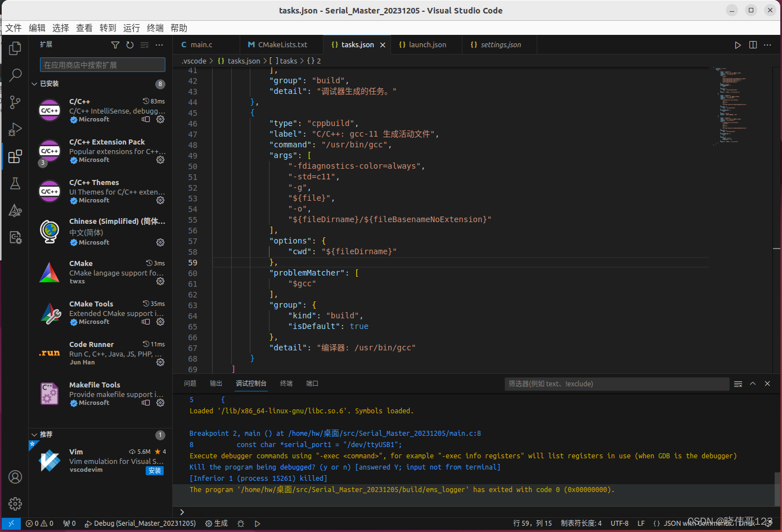
Task: Click the code minimap preview
Action: click(740, 106)
